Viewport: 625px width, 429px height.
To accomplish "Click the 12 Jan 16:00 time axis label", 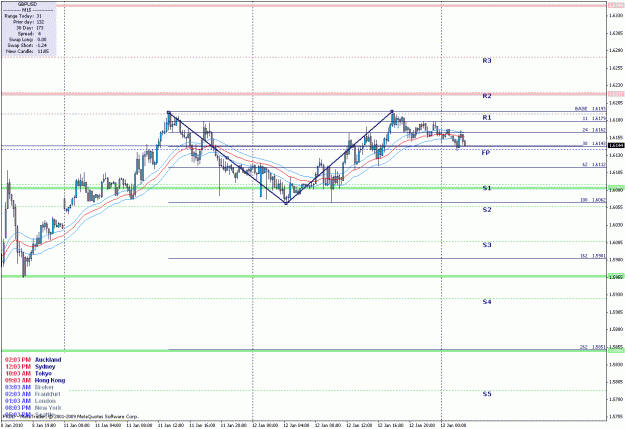I will click(x=391, y=425).
